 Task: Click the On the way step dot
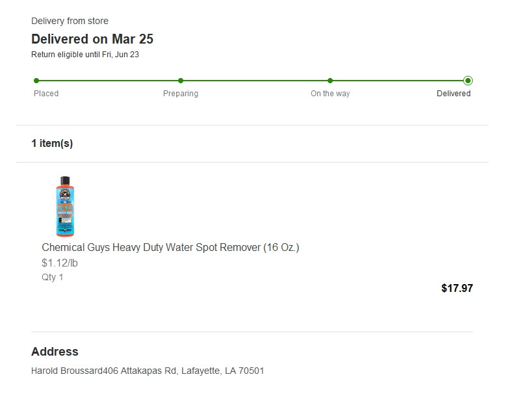click(x=330, y=81)
